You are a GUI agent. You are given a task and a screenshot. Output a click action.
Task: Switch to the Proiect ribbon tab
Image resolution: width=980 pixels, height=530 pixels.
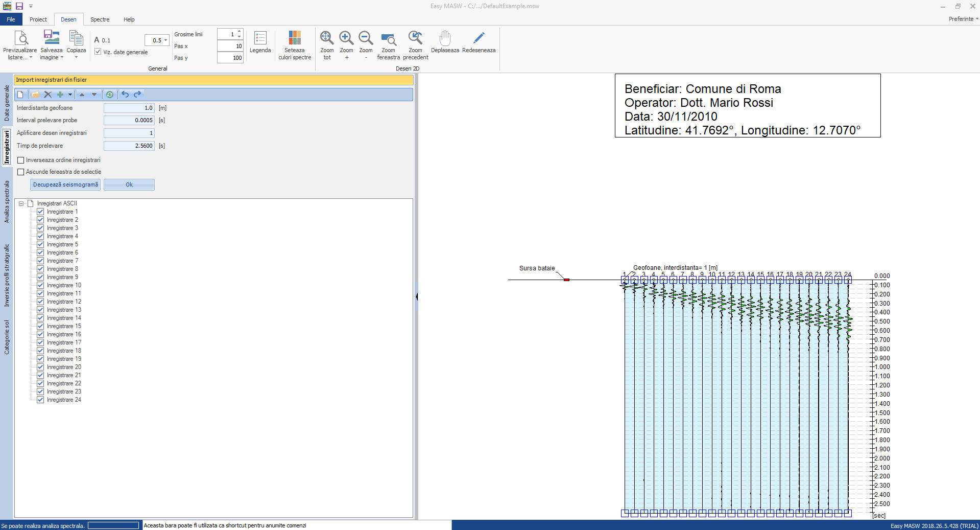[38, 19]
